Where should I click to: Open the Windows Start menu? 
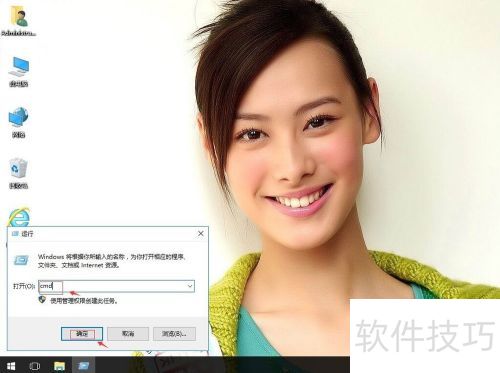[11, 366]
